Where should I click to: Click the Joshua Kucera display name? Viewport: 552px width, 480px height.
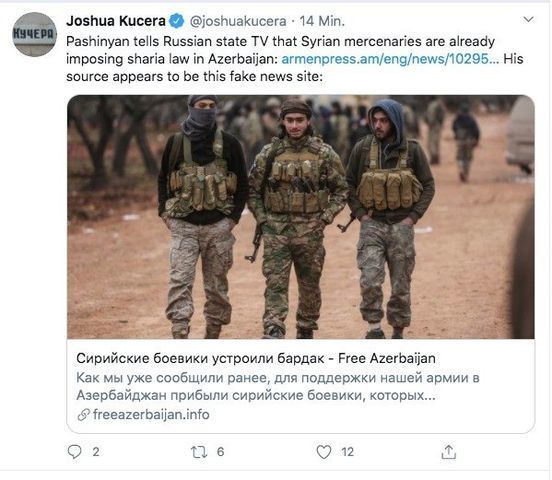pos(116,21)
